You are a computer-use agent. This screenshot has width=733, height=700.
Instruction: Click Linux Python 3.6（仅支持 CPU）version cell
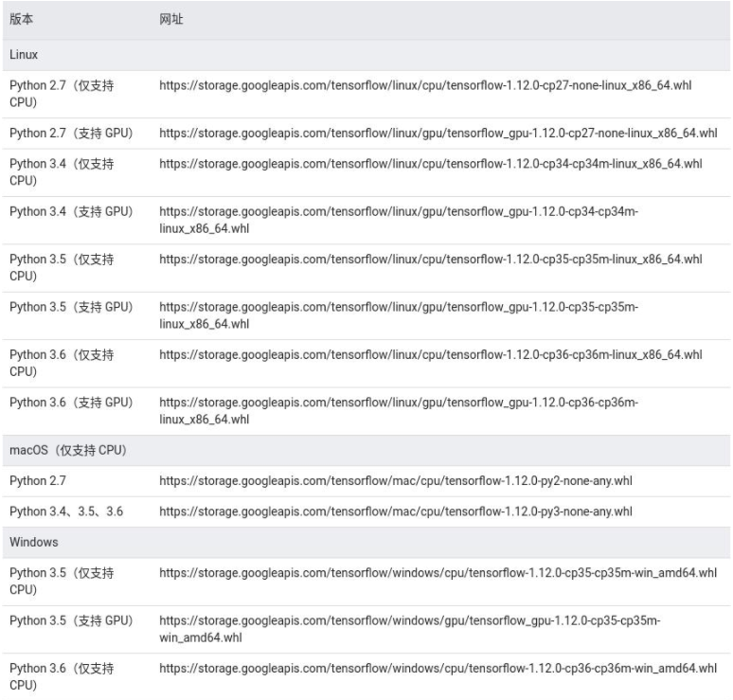click(62, 363)
